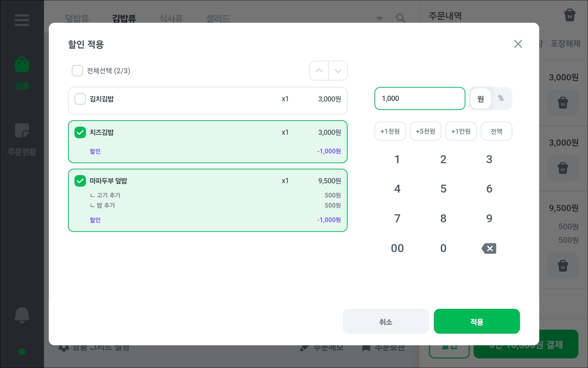
Task: Click the discount amount input field
Action: pyautogui.click(x=420, y=98)
